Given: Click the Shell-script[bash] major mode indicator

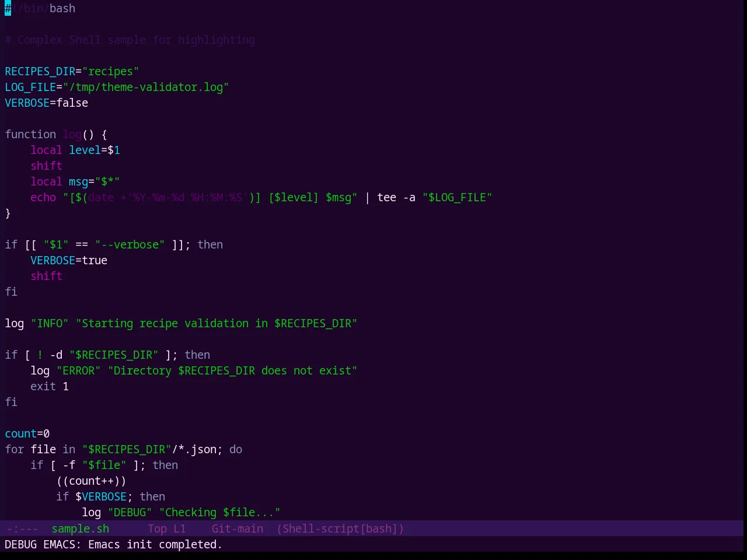Looking at the screenshot, I should (x=340, y=528).
